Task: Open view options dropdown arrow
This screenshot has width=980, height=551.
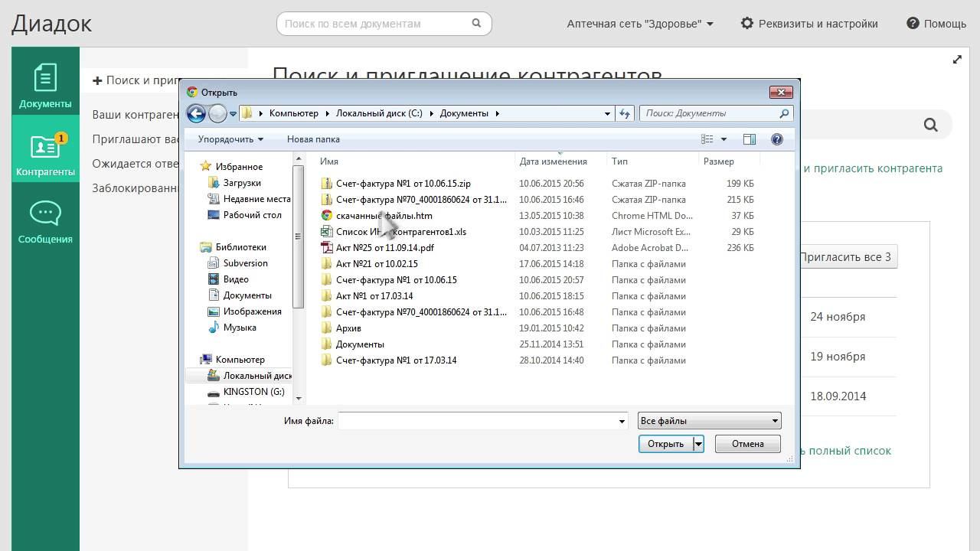Action: [x=724, y=139]
